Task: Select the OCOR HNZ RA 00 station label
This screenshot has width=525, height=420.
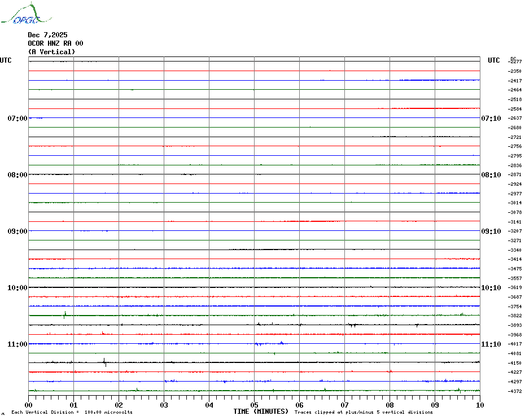Action: click(x=55, y=43)
